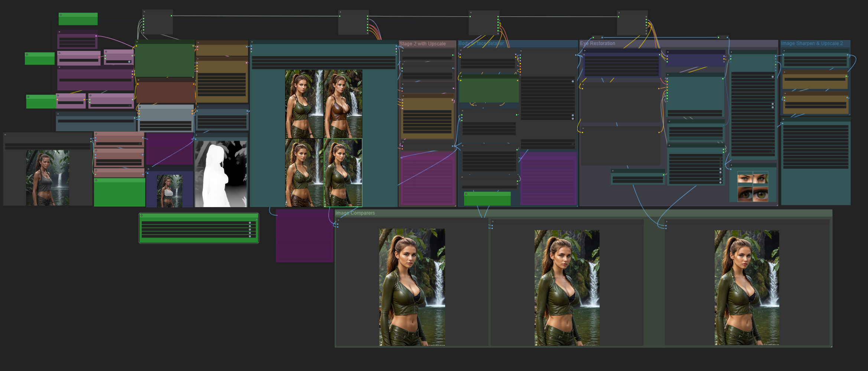Image resolution: width=868 pixels, height=371 pixels.
Task: Select green node in Body or face detailer
Action: (487, 199)
